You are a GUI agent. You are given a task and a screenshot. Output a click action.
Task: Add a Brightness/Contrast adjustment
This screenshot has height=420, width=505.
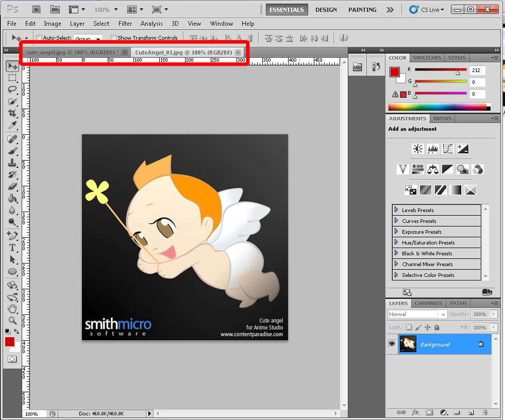coord(418,149)
